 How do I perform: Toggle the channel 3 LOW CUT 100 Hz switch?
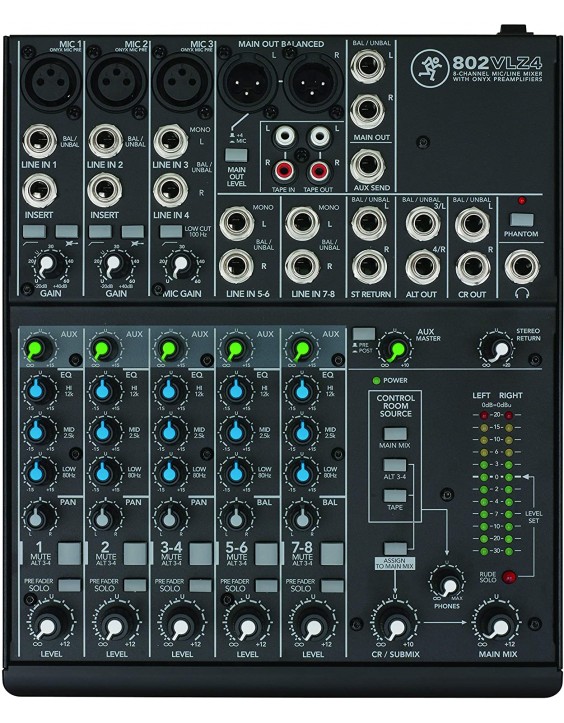pyautogui.click(x=171, y=231)
